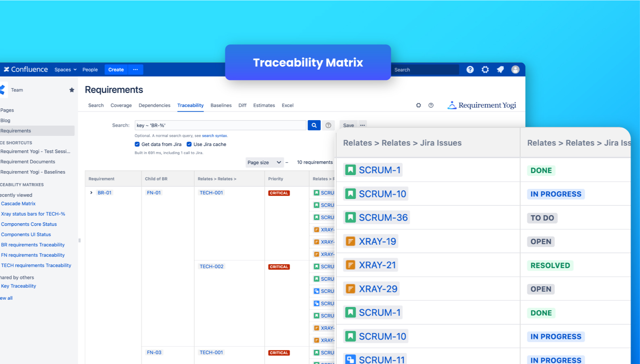Open the SCRUM-36 issue link
The height and width of the screenshot is (364, 640).
(x=383, y=218)
